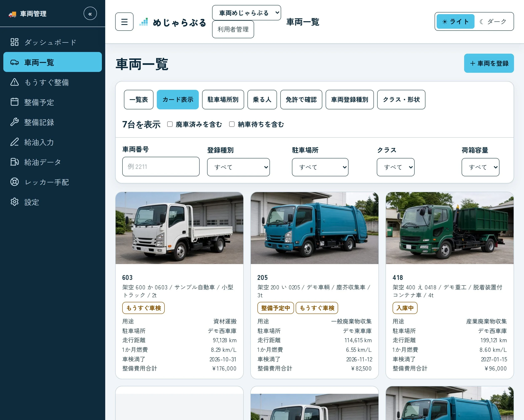Click the pencil icon for 給油入力
The height and width of the screenshot is (420, 524).
pos(15,142)
